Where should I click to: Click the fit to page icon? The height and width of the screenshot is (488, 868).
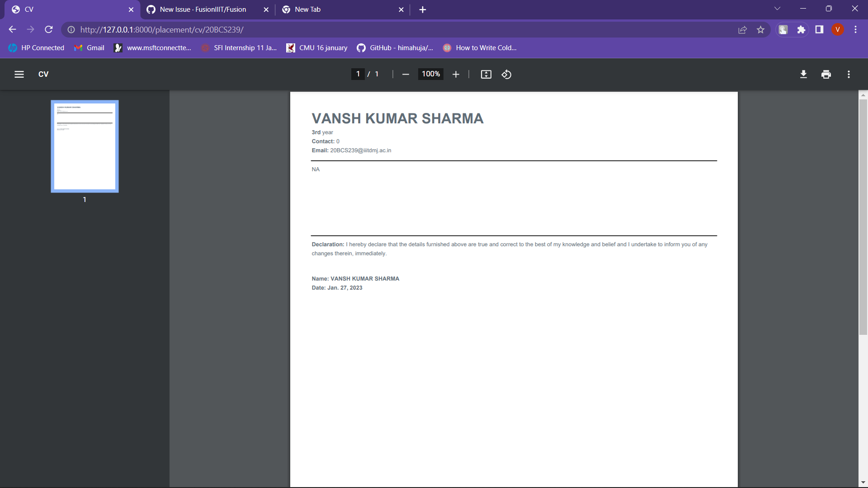click(486, 75)
